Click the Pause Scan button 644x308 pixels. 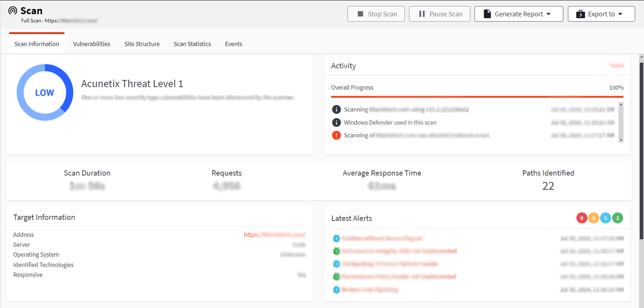440,14
